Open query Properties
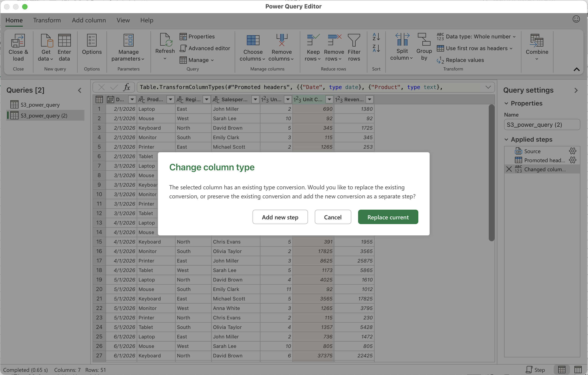This screenshot has height=375, width=588. click(x=197, y=36)
